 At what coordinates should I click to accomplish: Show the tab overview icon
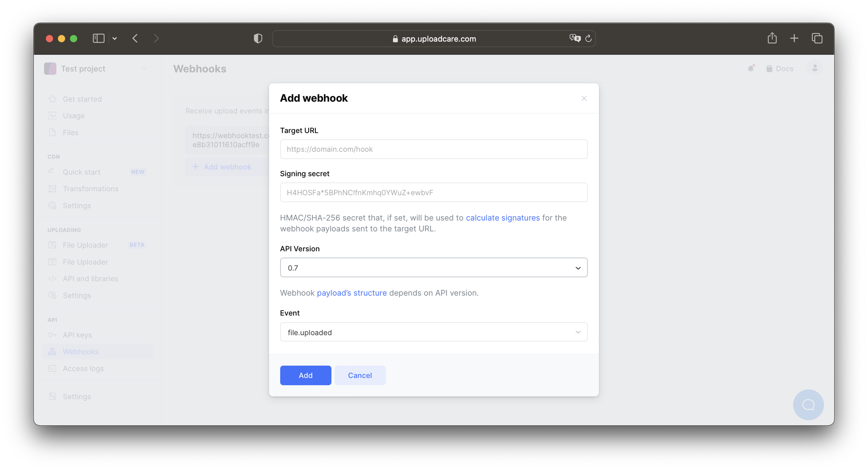pos(817,39)
